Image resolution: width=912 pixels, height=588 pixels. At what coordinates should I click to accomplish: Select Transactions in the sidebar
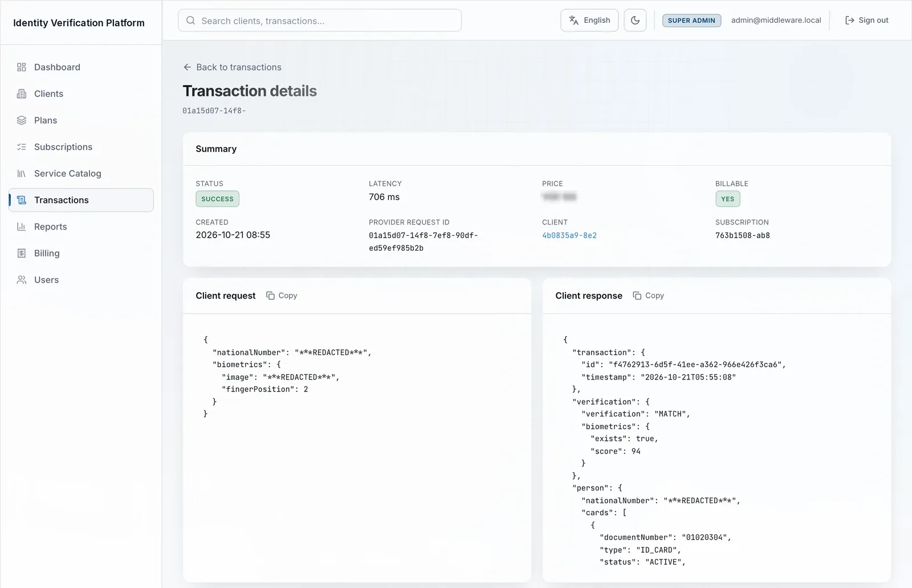click(81, 200)
